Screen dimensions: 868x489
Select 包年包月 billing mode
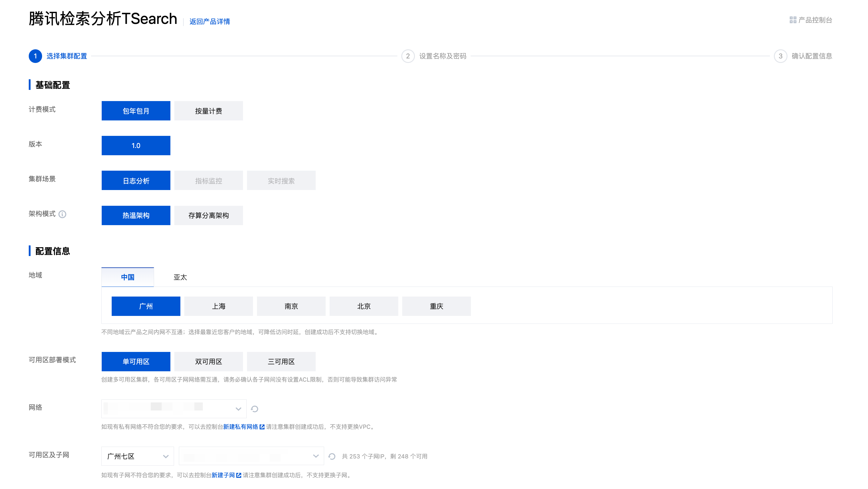click(x=136, y=111)
